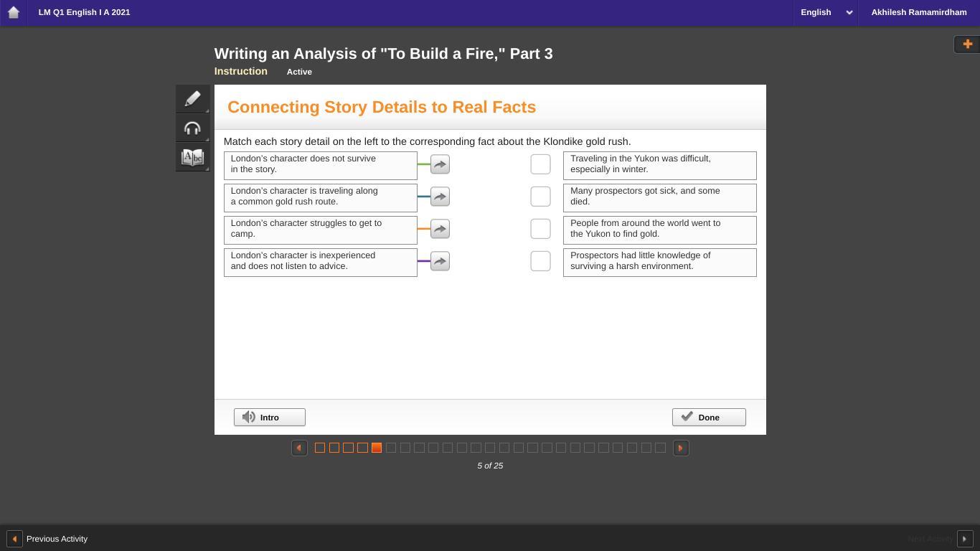Play the Intro audio
Viewport: 980px width, 551px height.
(270, 418)
